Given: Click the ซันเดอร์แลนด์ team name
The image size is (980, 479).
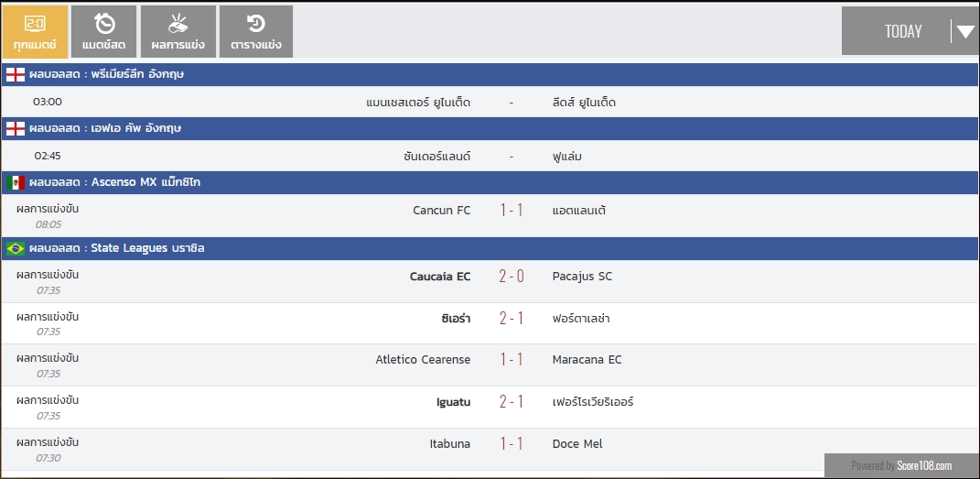Looking at the screenshot, I should (436, 157).
